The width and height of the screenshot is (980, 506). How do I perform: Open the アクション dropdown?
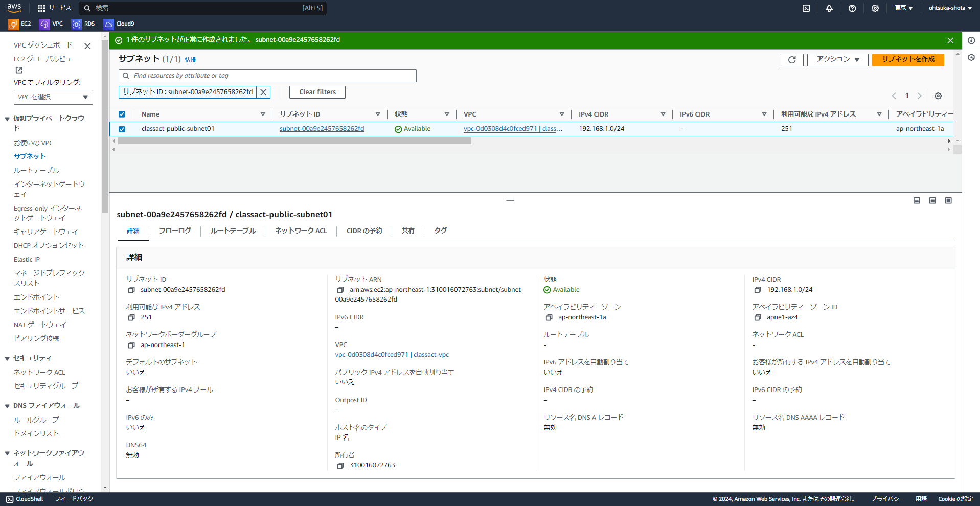837,60
